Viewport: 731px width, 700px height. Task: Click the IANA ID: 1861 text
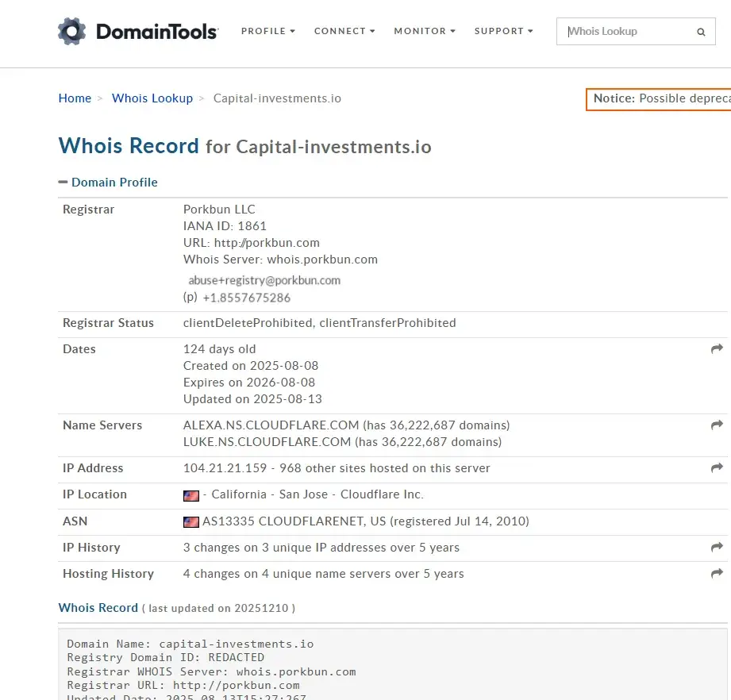pyautogui.click(x=225, y=226)
